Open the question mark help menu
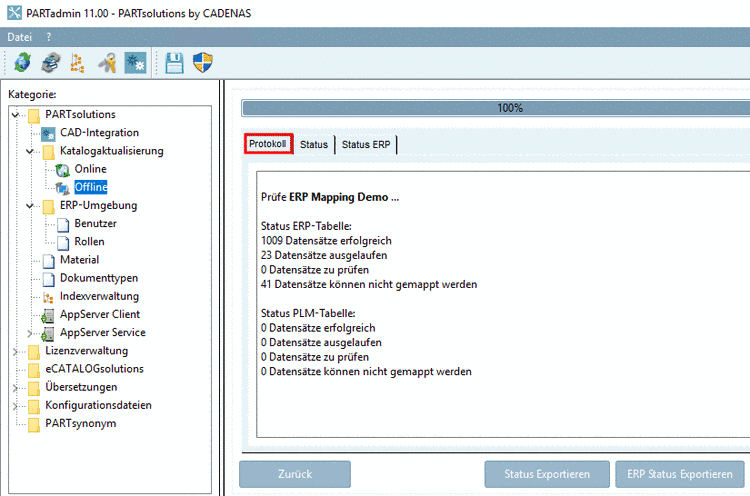The height and width of the screenshot is (496, 750). (x=48, y=37)
